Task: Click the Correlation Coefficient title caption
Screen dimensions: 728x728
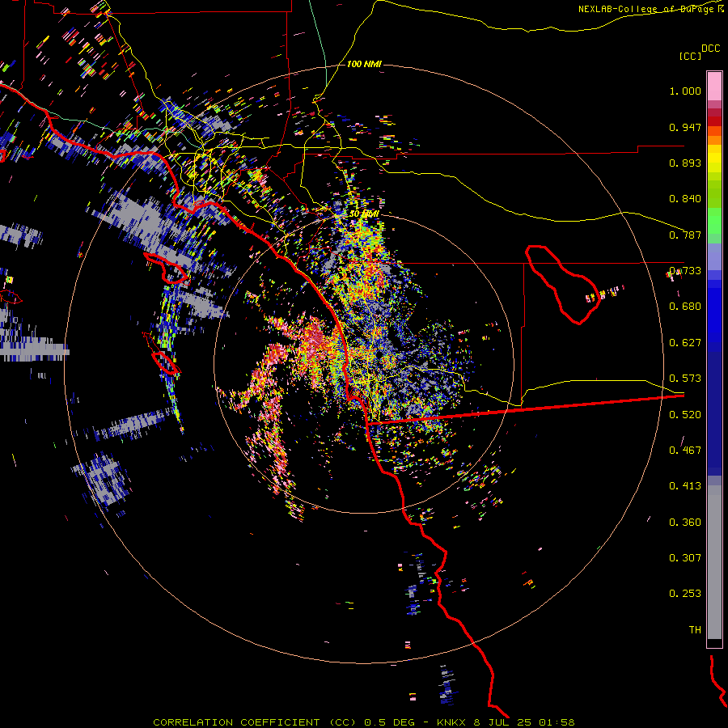Action: [364, 722]
